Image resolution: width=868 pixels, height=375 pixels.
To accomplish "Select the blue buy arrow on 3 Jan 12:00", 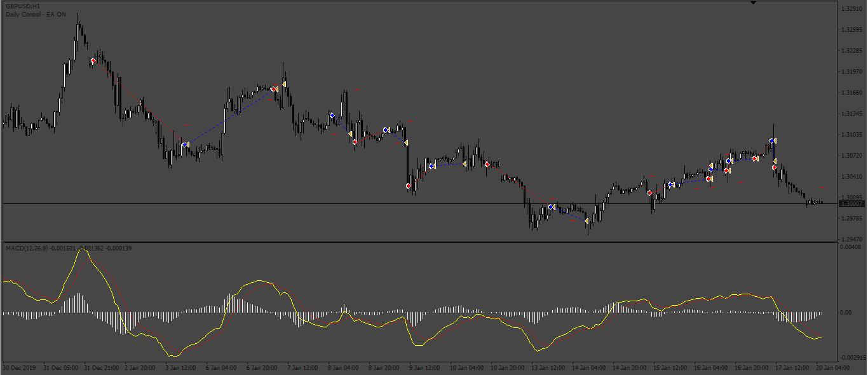I will (x=184, y=145).
